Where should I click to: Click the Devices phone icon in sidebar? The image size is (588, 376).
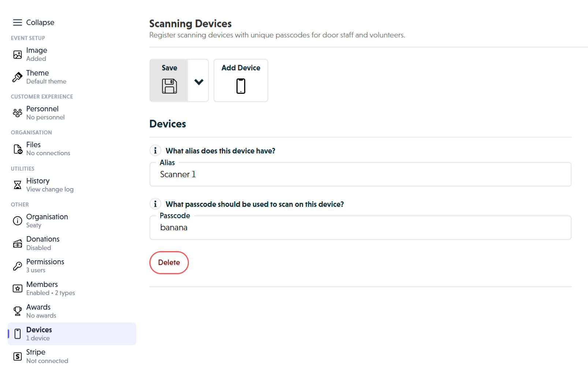[x=18, y=334]
